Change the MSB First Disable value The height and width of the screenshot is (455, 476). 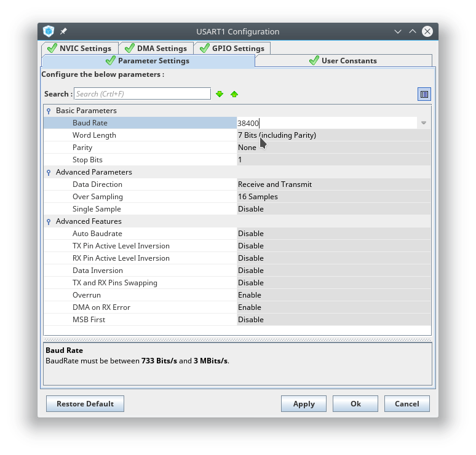pos(333,320)
